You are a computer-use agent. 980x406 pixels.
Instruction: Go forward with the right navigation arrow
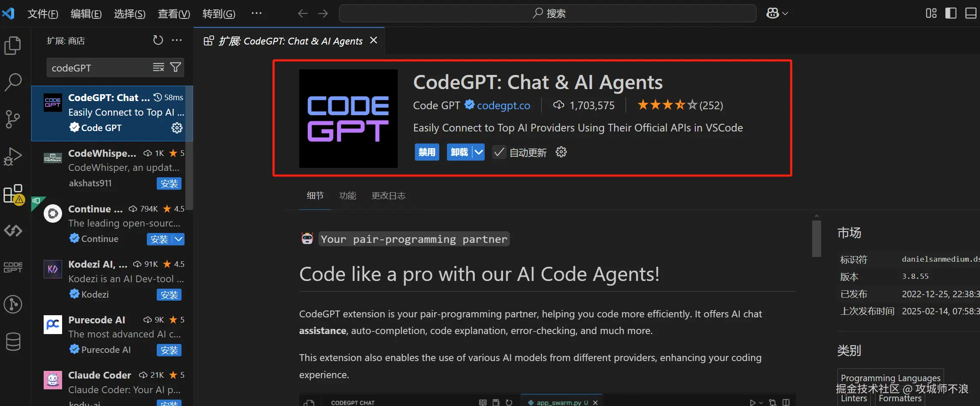coord(323,13)
